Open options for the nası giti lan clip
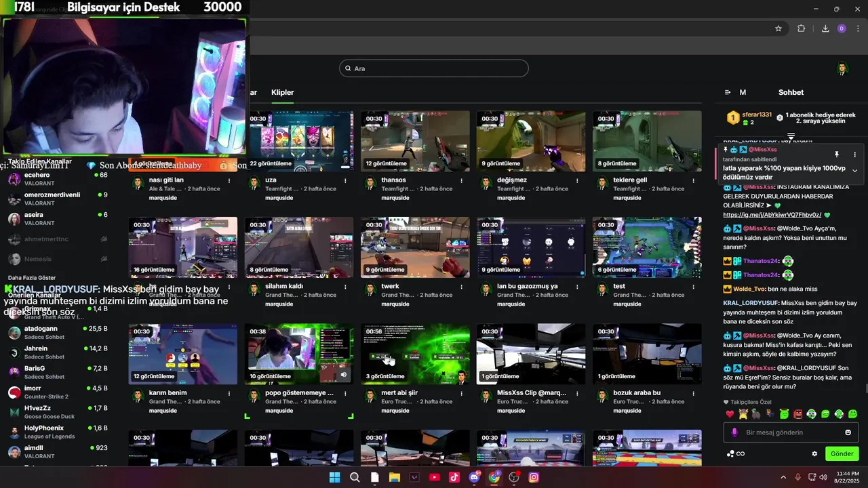 [229, 180]
